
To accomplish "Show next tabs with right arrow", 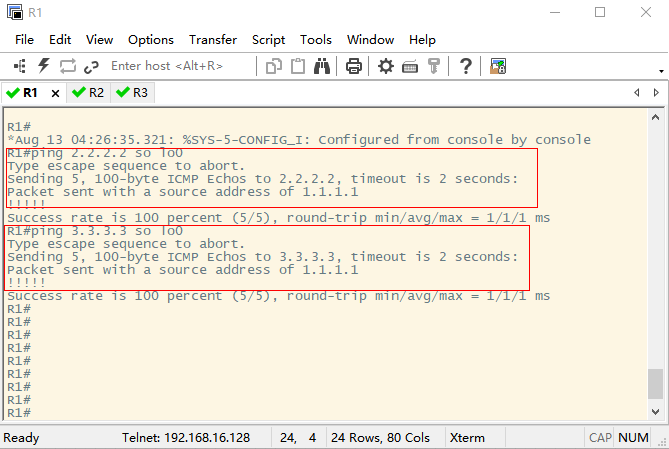I will click(x=656, y=93).
